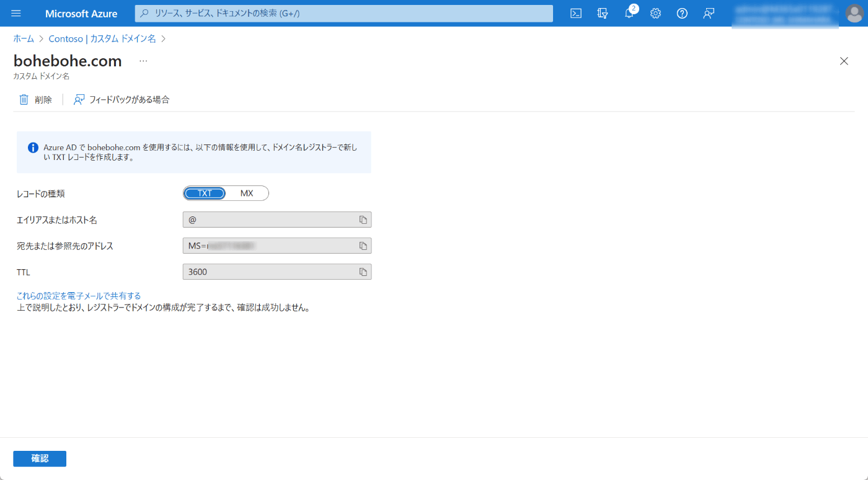The width and height of the screenshot is (868, 480).
Task: Focus the resource search box
Action: click(344, 13)
